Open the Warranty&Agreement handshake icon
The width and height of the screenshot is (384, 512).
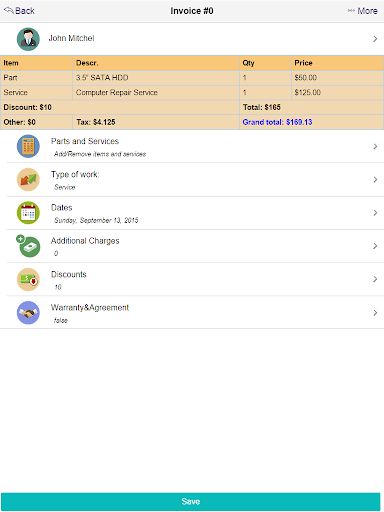pyautogui.click(x=28, y=313)
